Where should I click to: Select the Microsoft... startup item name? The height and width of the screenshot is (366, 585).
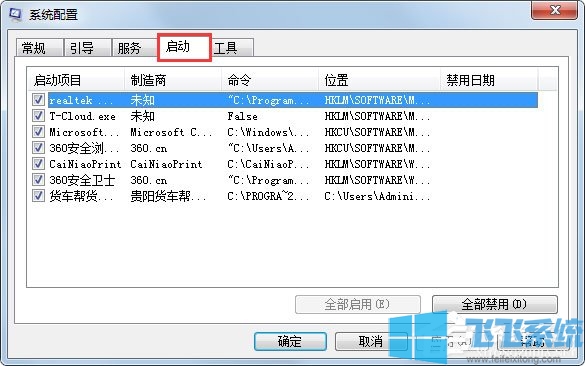[84, 132]
